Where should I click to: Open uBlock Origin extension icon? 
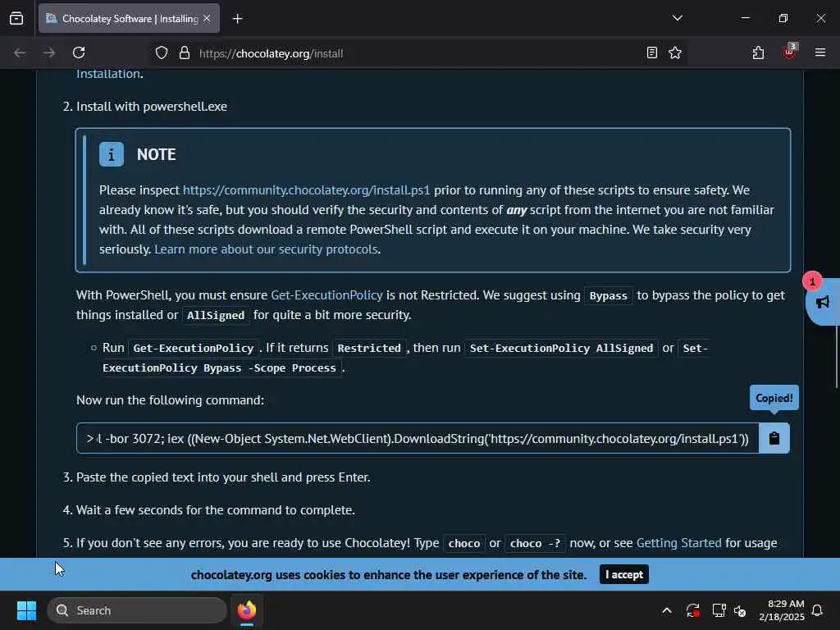tap(789, 52)
